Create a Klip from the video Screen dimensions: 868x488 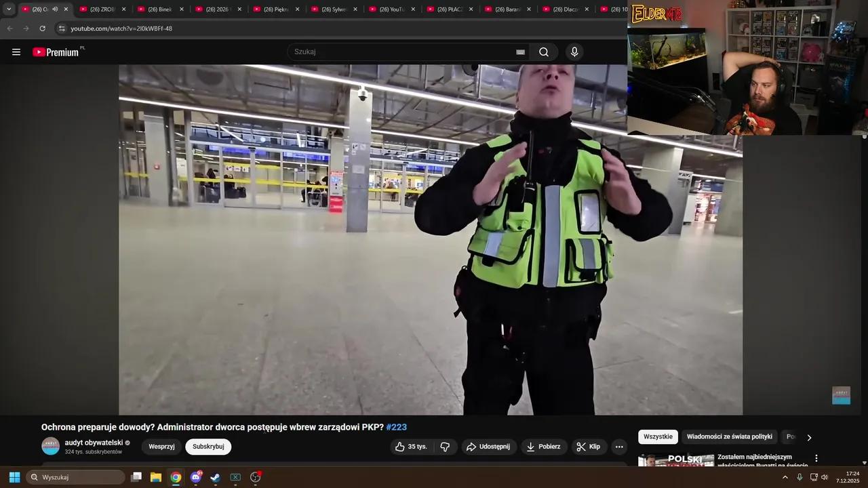pos(588,447)
